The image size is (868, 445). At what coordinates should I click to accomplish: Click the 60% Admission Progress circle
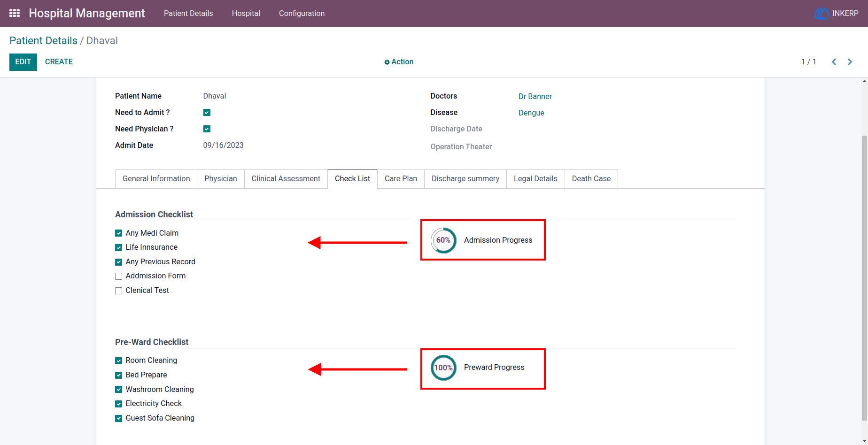click(x=443, y=240)
